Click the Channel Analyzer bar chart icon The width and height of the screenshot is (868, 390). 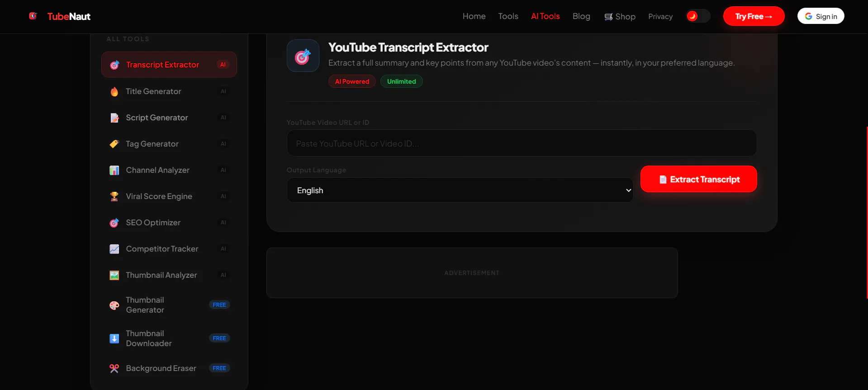coord(114,170)
